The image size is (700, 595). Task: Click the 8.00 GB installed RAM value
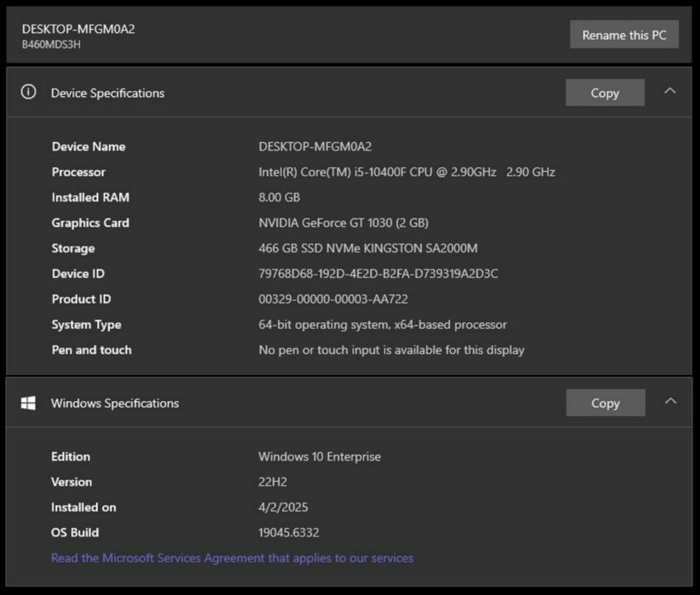click(x=279, y=197)
